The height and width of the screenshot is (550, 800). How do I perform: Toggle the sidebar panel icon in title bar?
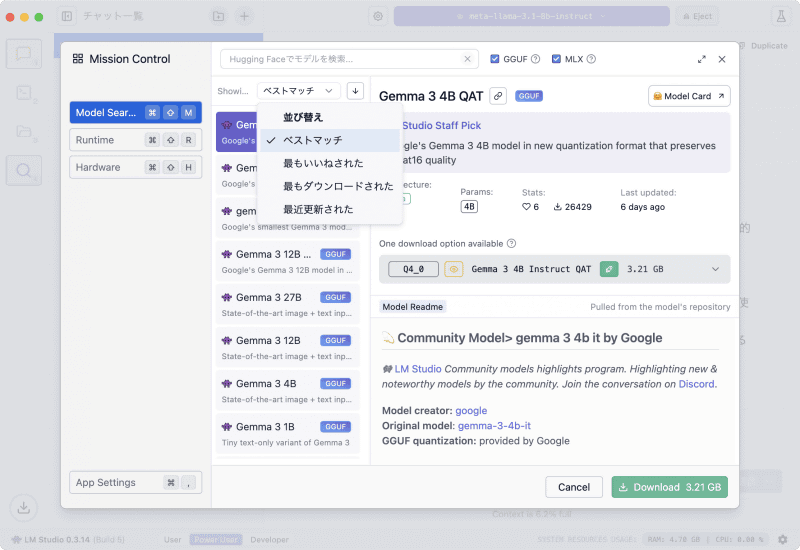(67, 16)
